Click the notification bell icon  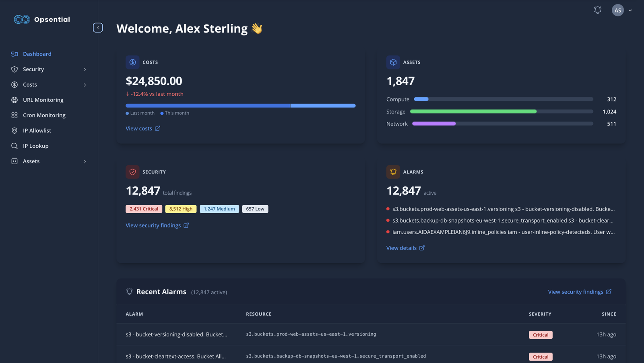coord(597,10)
